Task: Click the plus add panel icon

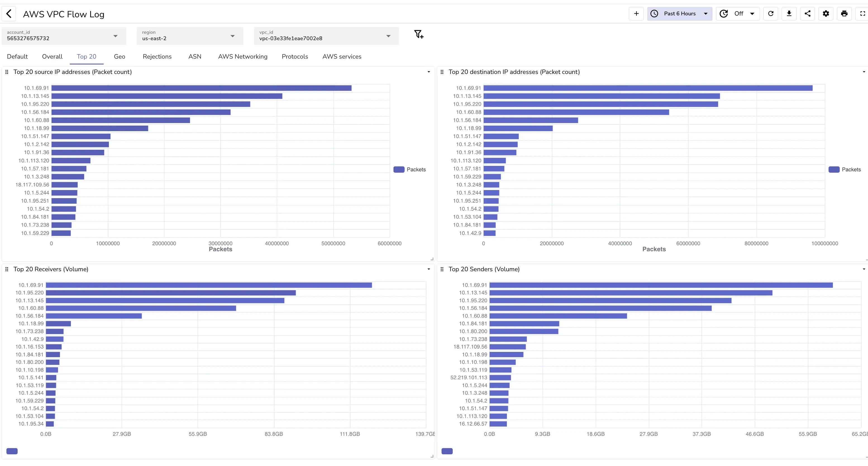Action: tap(636, 13)
